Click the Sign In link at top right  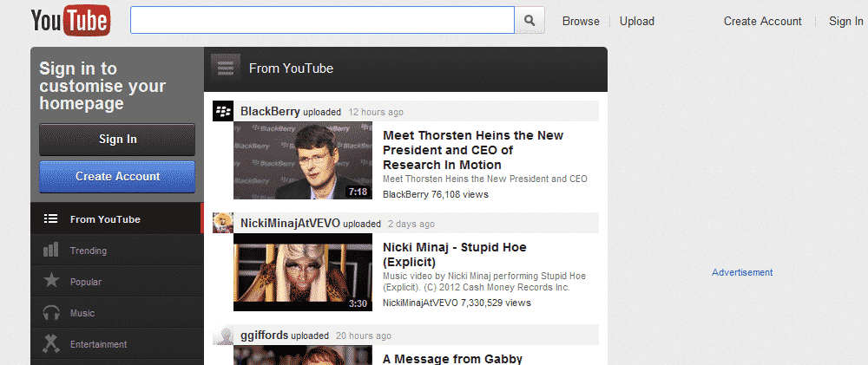[845, 21]
